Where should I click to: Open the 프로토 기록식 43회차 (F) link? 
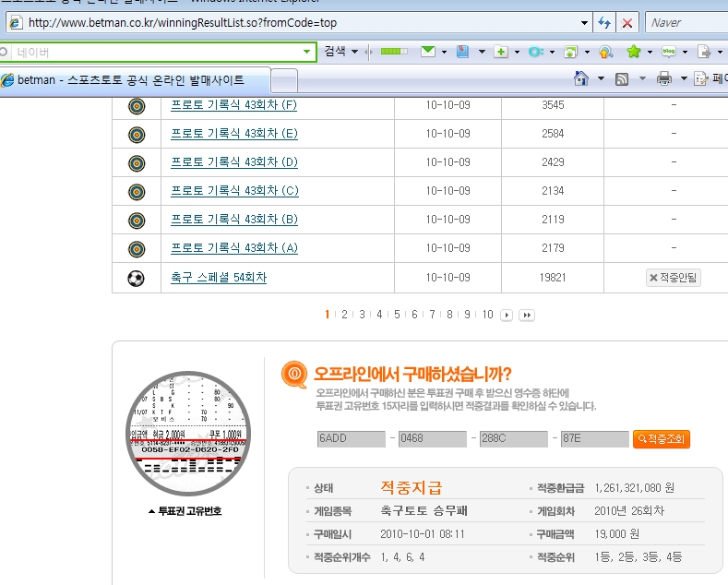coord(233,105)
